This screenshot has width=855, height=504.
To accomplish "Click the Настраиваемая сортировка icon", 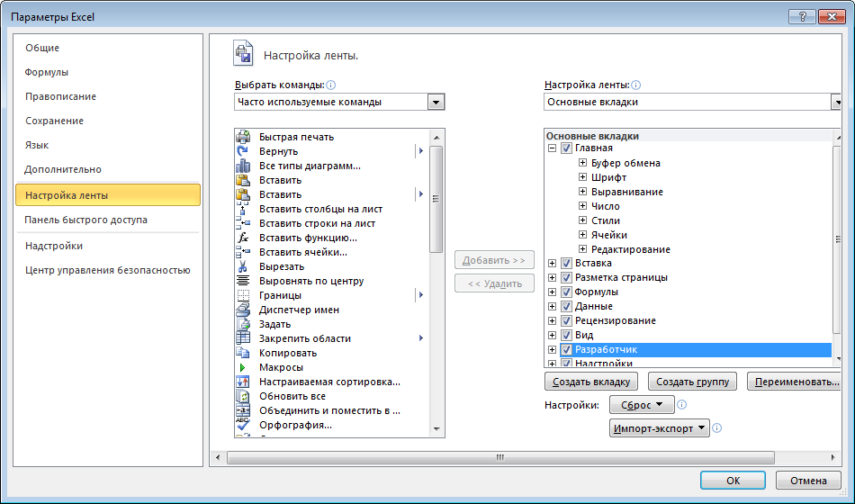I will (243, 382).
